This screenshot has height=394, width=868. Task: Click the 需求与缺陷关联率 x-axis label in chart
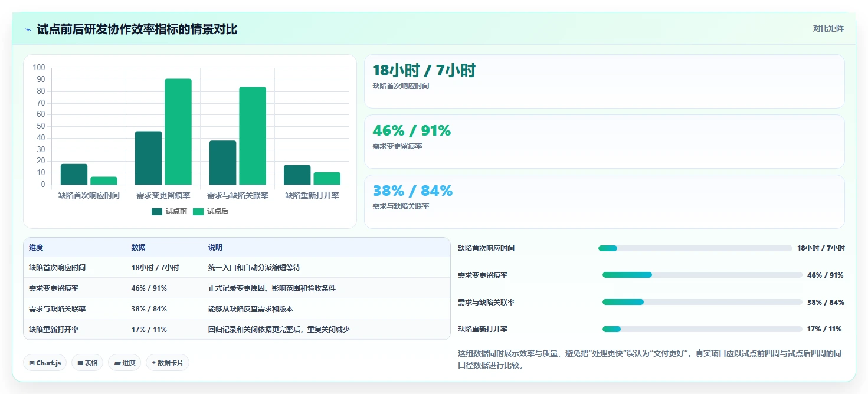(x=238, y=195)
